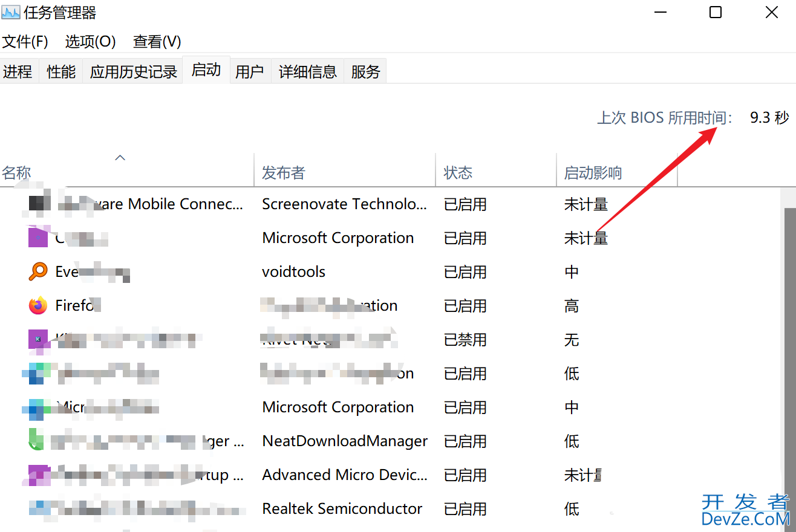This screenshot has height=532, width=796.
Task: Maximize the Task Manager window
Action: 716,12
